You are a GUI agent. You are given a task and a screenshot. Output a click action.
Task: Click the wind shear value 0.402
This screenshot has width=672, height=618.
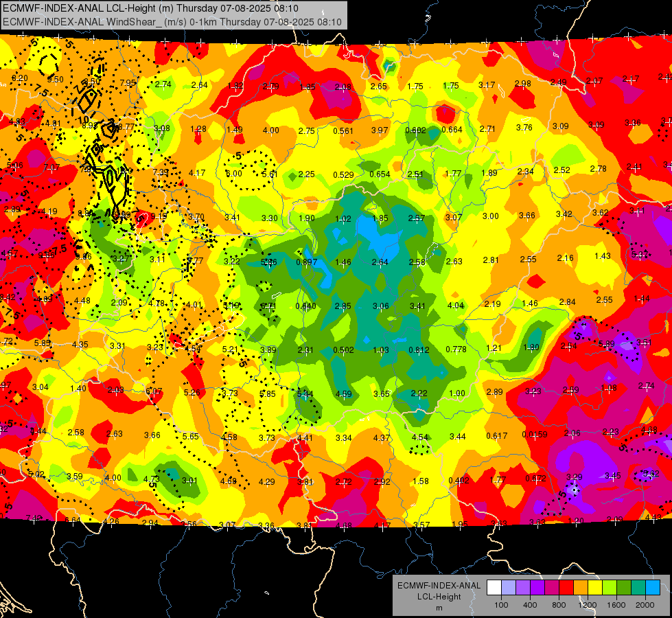(459, 481)
